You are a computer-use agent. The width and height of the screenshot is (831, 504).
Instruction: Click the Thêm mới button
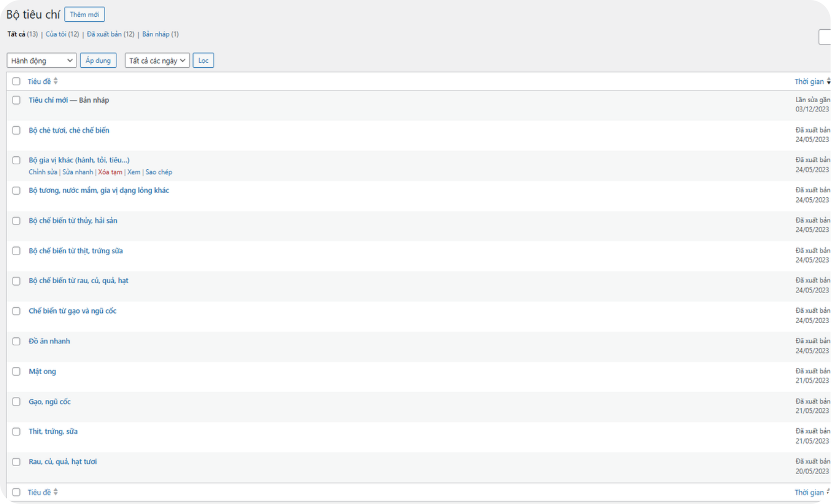pos(84,15)
